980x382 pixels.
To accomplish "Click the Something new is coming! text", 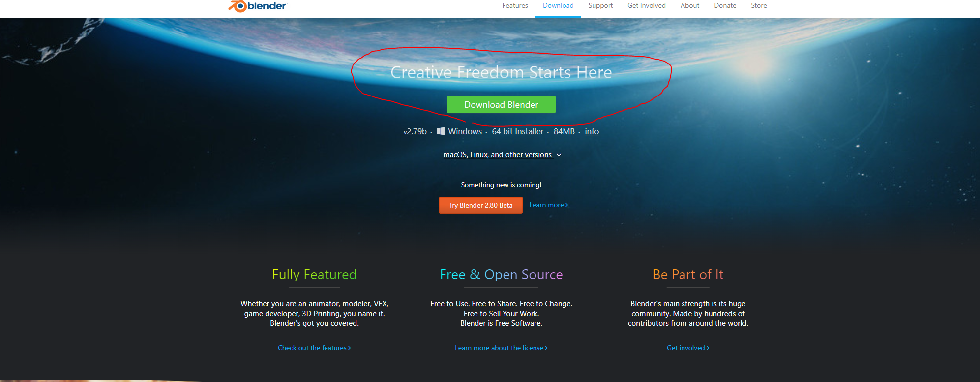I will pyautogui.click(x=501, y=185).
